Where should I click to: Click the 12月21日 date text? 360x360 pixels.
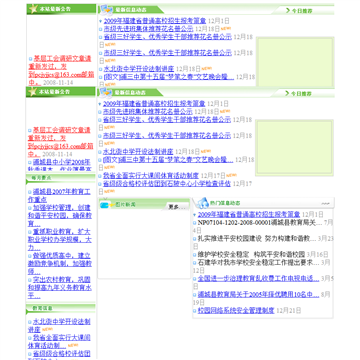pyautogui.click(x=289, y=310)
